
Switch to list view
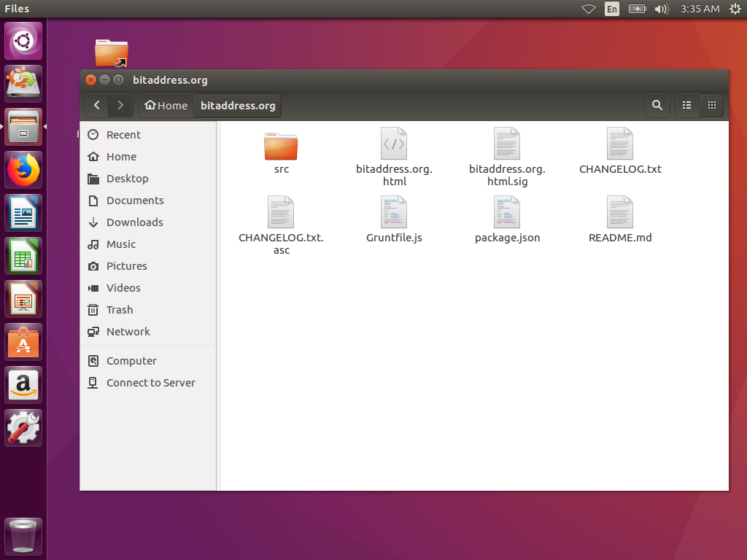[x=686, y=106]
